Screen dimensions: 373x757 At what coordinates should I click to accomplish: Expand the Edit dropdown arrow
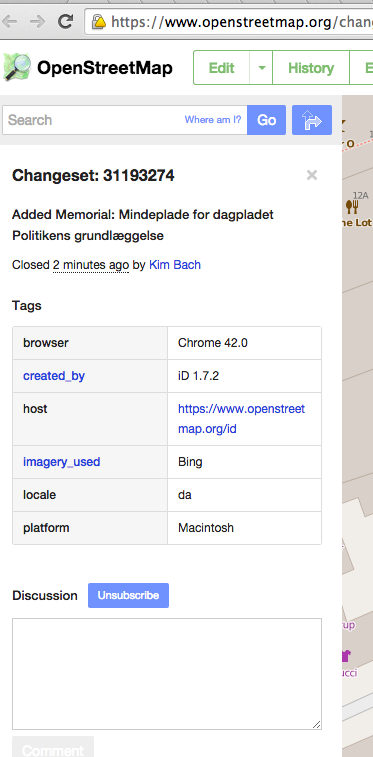coord(261,68)
